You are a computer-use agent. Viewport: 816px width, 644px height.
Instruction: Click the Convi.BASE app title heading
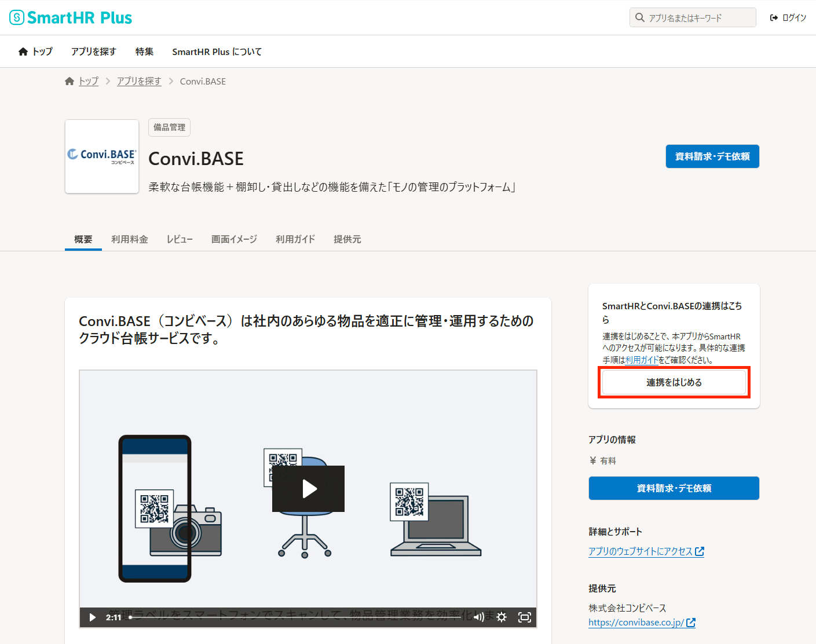coord(196,159)
